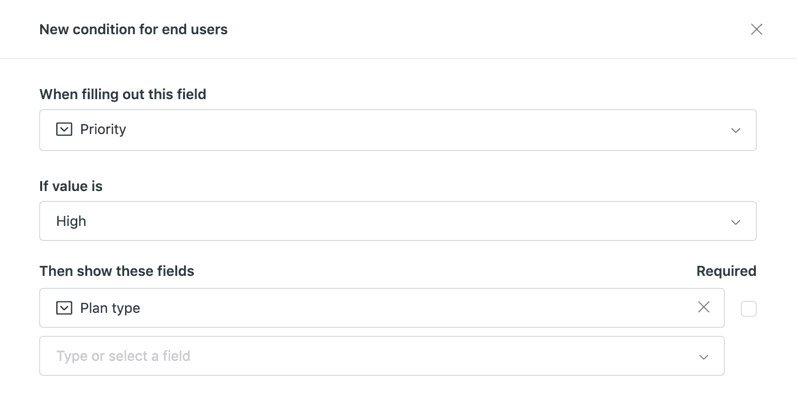Click the High text in the value selector

pos(71,222)
